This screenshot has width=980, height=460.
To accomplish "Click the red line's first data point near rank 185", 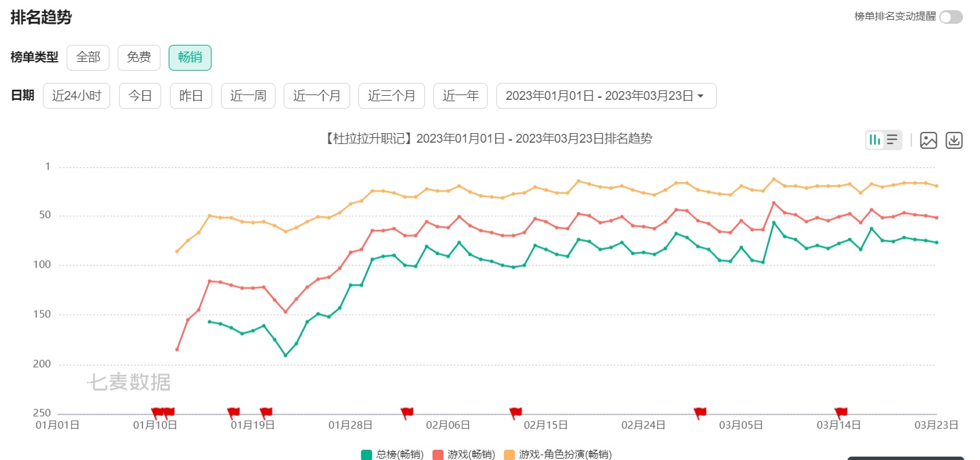I will 177,349.
